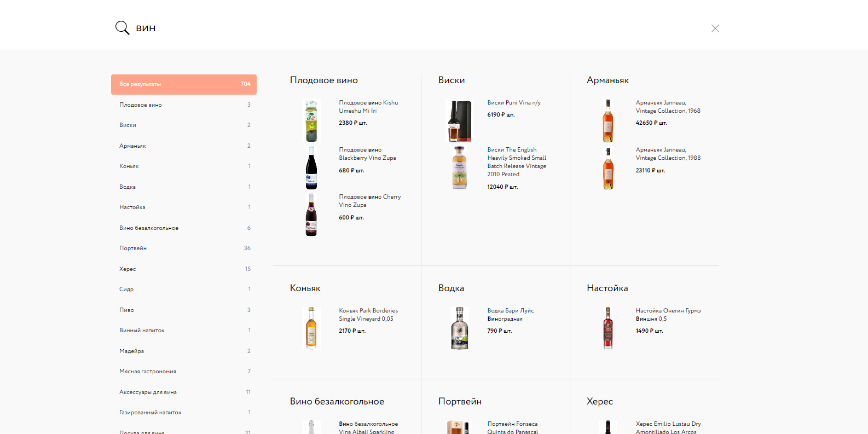
Task: Click the price '23110 ₽ шт.'
Action: [650, 171]
